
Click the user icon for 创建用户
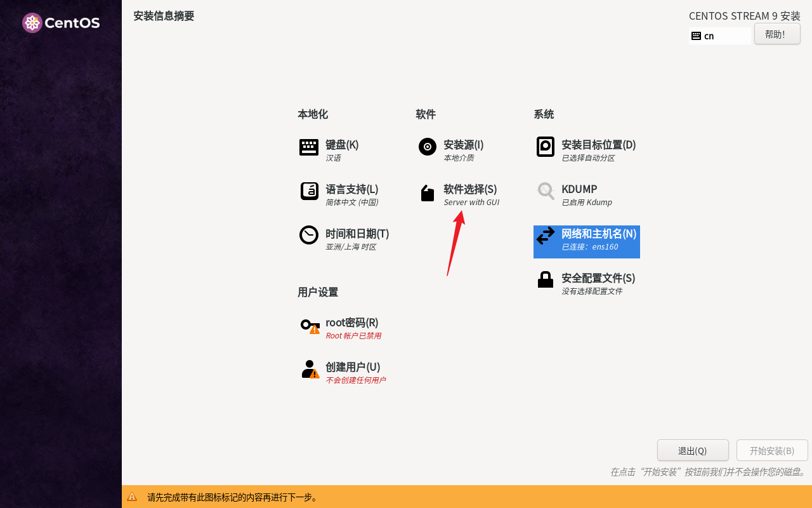pyautogui.click(x=309, y=370)
